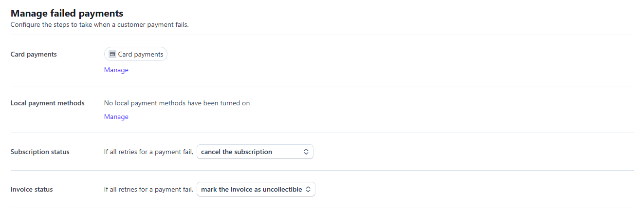Image resolution: width=644 pixels, height=216 pixels.
Task: Click the Manage failed payments heading
Action: 67,13
